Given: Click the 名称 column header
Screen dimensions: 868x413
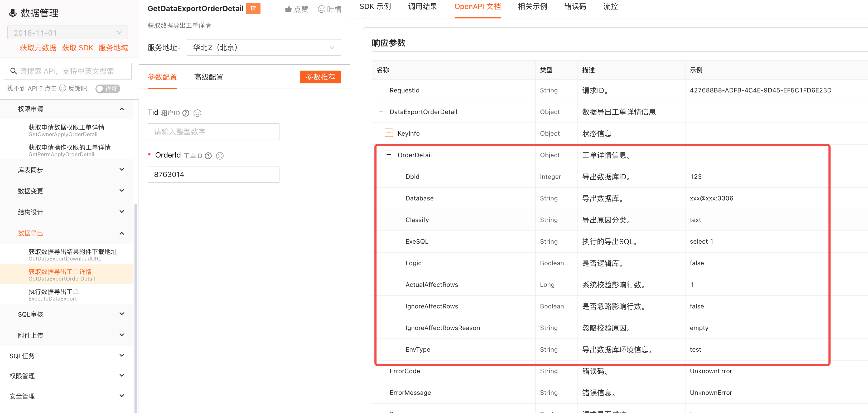Looking at the screenshot, I should click(383, 70).
